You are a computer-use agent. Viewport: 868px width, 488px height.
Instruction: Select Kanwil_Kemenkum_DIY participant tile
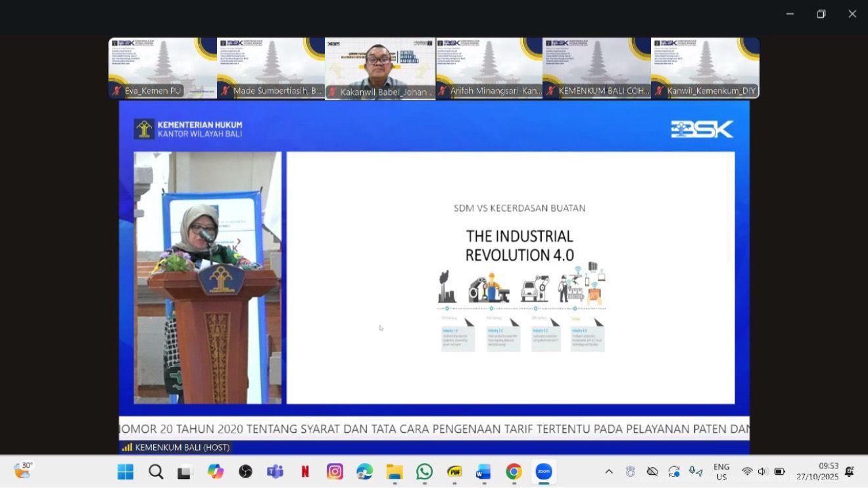click(705, 68)
